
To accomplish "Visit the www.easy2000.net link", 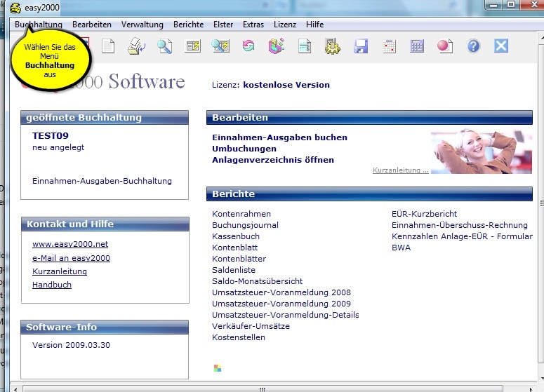I will tap(70, 244).
